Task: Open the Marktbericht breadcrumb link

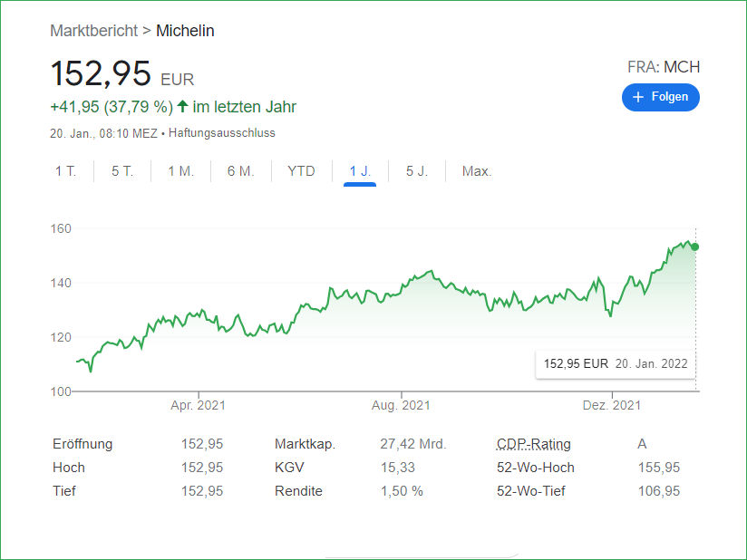Action: tap(94, 31)
